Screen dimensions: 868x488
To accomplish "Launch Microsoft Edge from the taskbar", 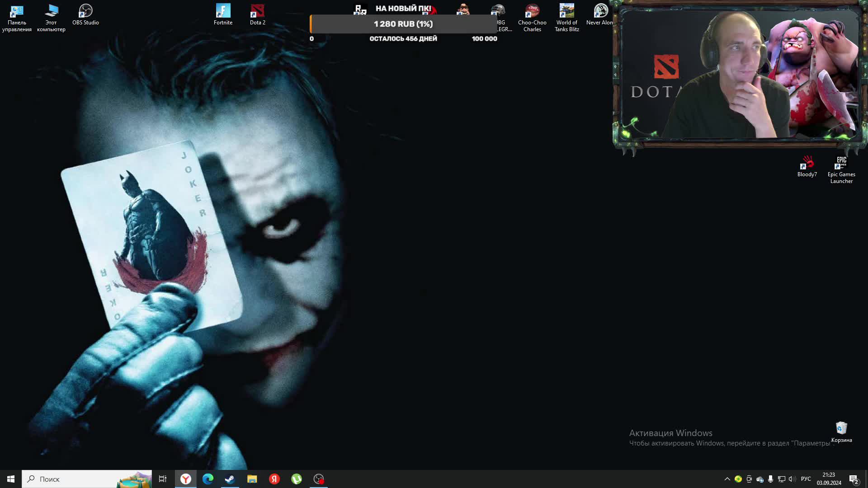I will (x=208, y=479).
